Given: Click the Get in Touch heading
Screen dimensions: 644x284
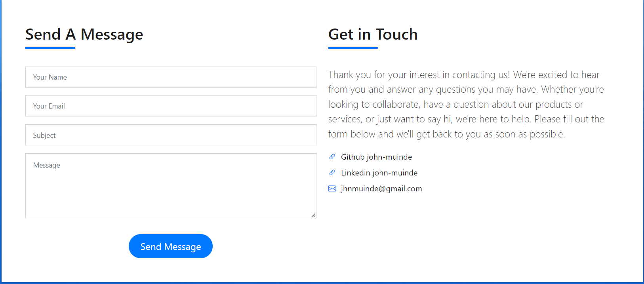Looking at the screenshot, I should coord(373,34).
